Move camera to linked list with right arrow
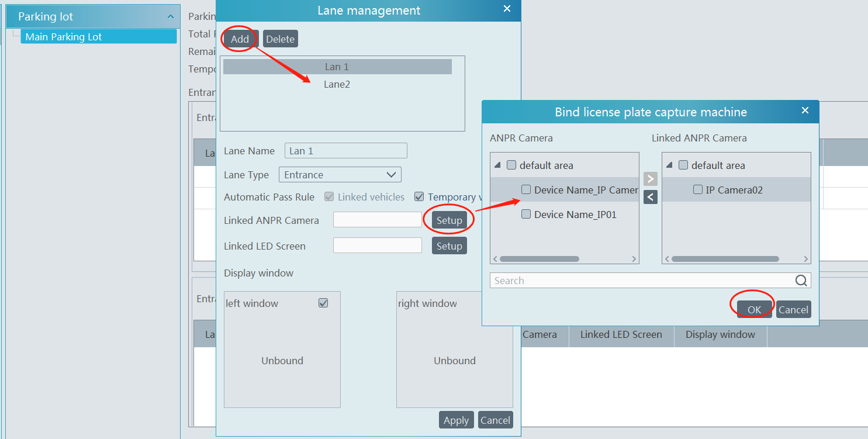The width and height of the screenshot is (868, 439). tap(650, 179)
